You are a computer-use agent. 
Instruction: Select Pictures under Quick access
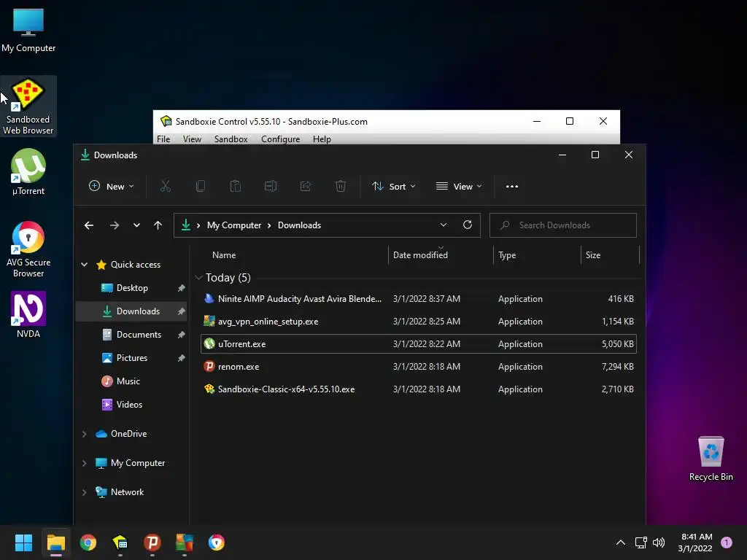point(131,358)
